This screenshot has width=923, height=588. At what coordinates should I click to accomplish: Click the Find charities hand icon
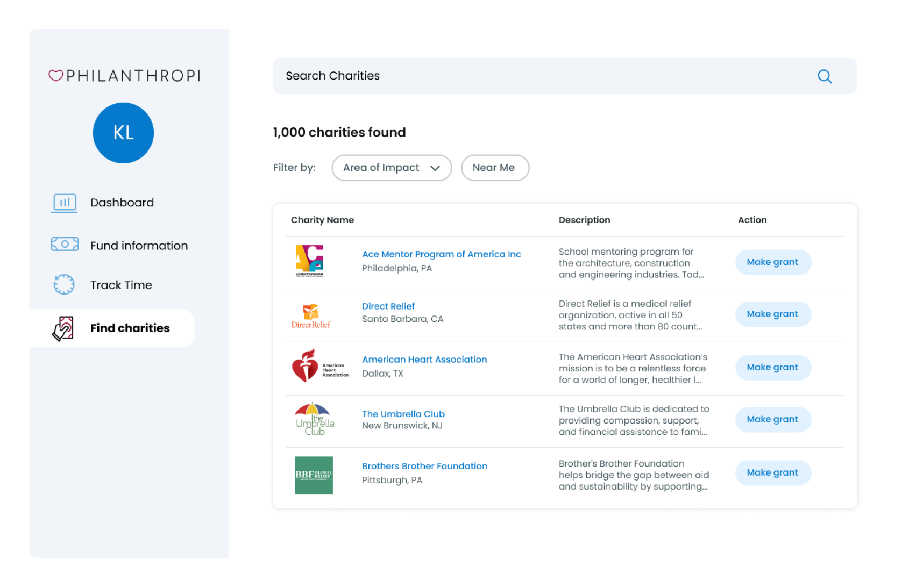pyautogui.click(x=63, y=328)
